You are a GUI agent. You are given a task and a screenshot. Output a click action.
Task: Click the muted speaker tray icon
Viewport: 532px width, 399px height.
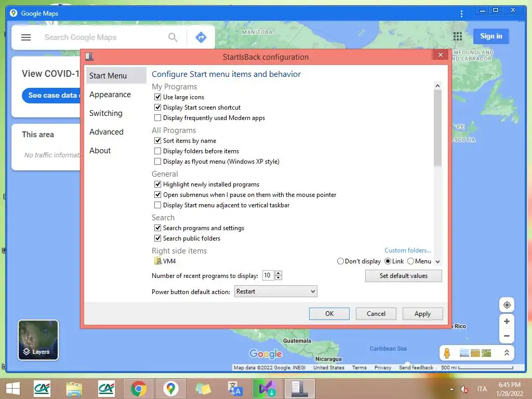464,389
